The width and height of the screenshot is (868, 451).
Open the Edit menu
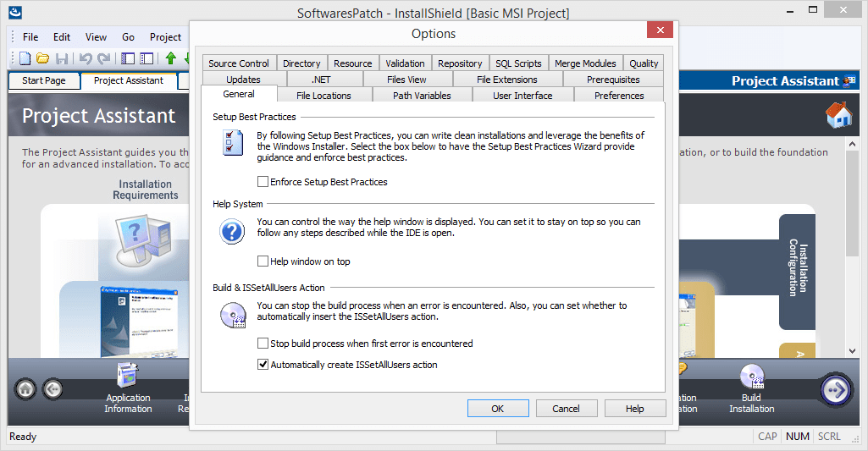62,37
